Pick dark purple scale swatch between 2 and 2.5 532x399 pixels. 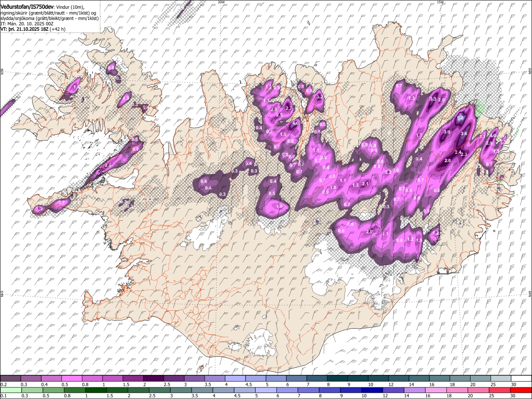153,379
